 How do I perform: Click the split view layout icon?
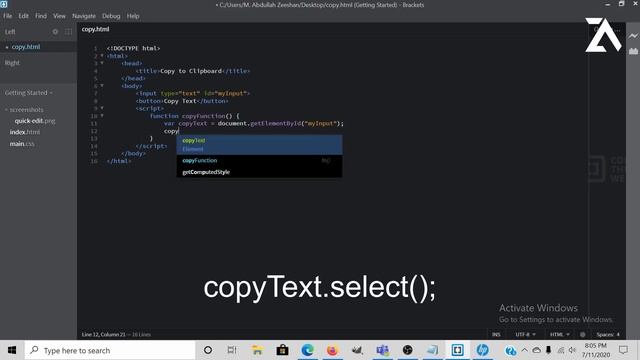coord(68,32)
